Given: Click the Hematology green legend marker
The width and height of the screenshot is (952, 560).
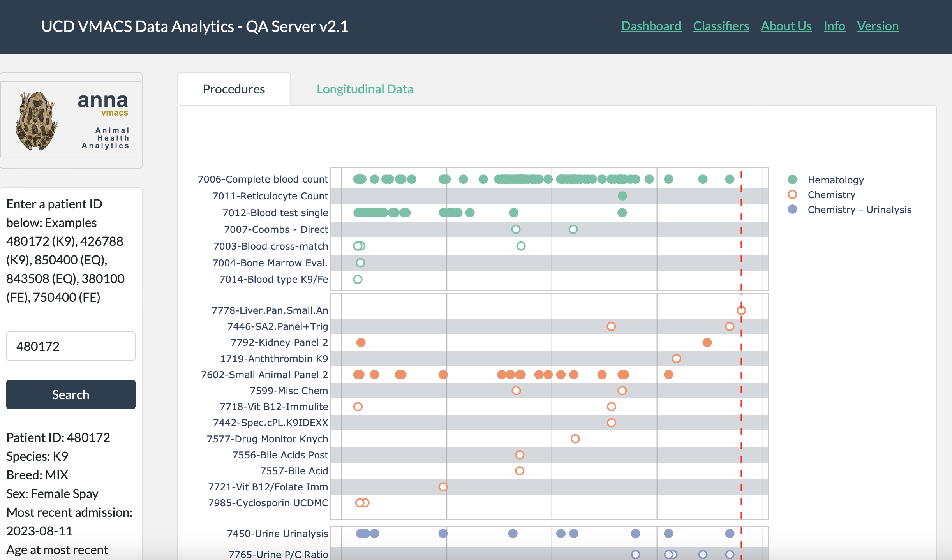Looking at the screenshot, I should click(792, 180).
